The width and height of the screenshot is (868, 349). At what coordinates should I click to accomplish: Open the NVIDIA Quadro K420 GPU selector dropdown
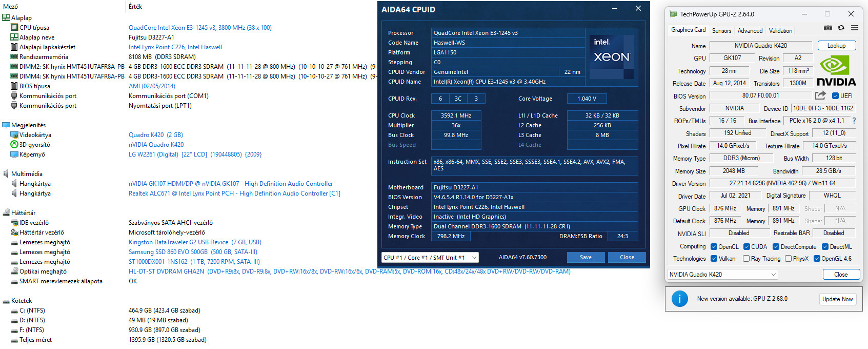pyautogui.click(x=722, y=275)
